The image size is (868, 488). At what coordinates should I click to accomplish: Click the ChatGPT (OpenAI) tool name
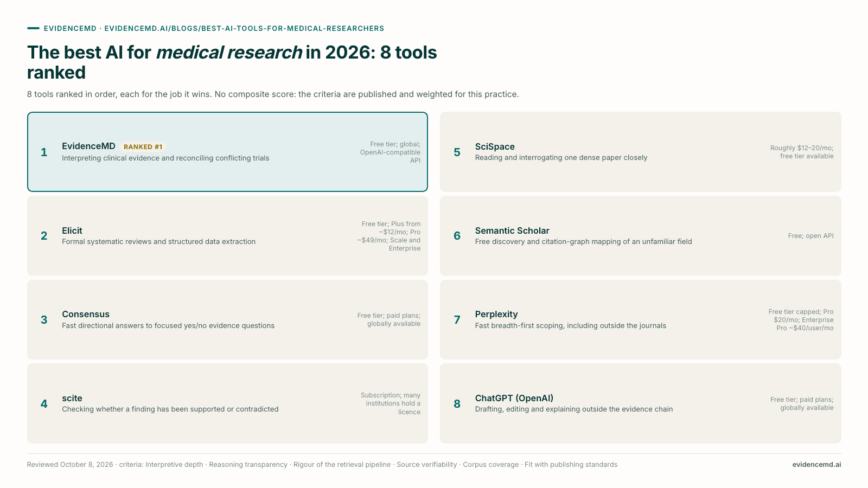tap(514, 398)
